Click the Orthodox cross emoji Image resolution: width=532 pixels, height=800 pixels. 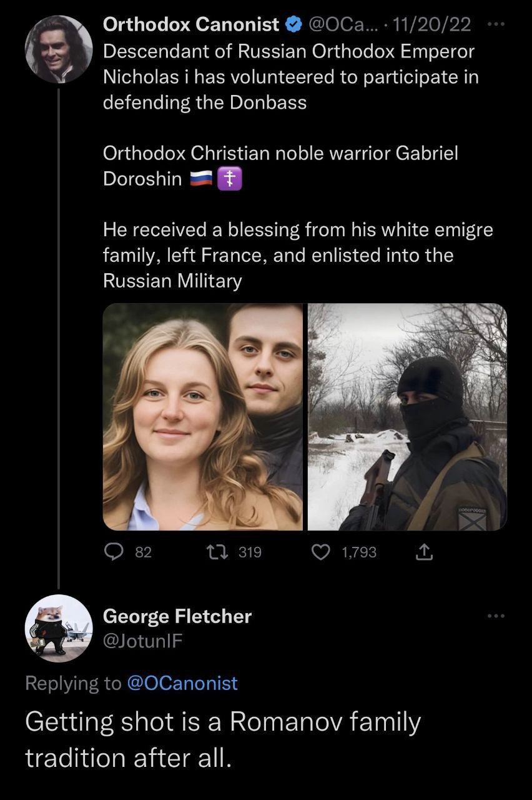(229, 181)
